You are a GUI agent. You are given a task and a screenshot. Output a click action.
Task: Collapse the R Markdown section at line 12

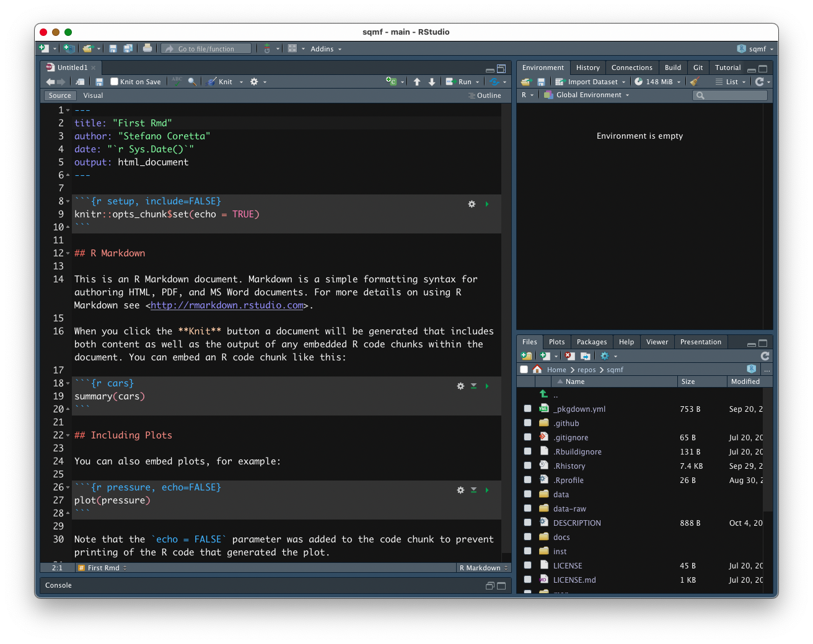click(x=68, y=253)
